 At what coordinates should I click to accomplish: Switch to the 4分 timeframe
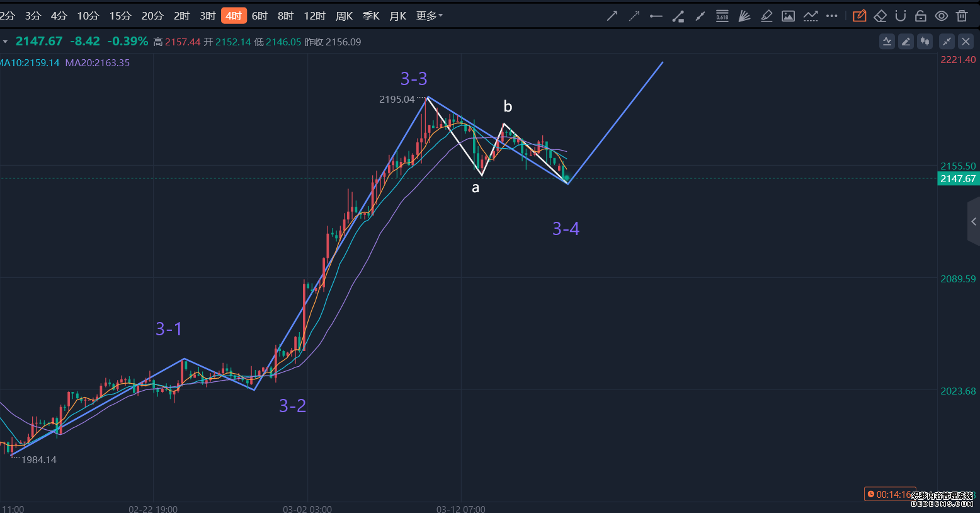coord(59,16)
